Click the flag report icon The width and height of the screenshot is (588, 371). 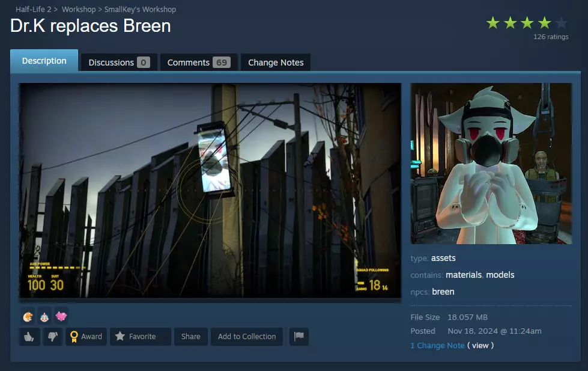pyautogui.click(x=299, y=337)
